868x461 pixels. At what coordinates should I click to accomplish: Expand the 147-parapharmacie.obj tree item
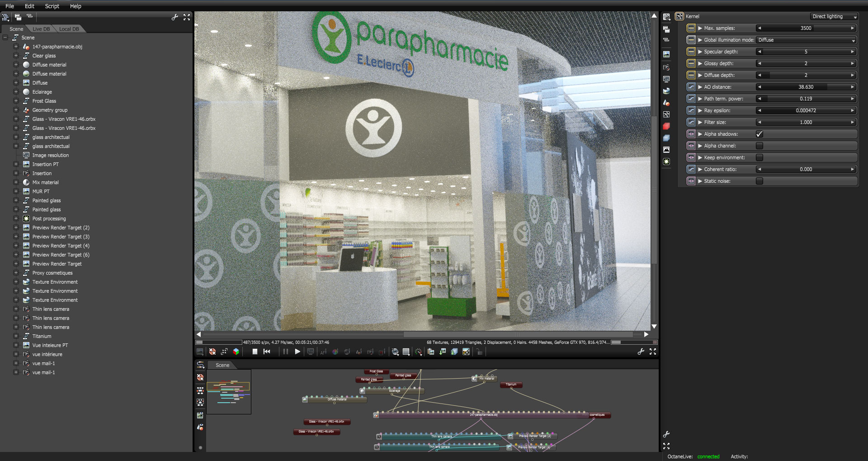(16, 47)
